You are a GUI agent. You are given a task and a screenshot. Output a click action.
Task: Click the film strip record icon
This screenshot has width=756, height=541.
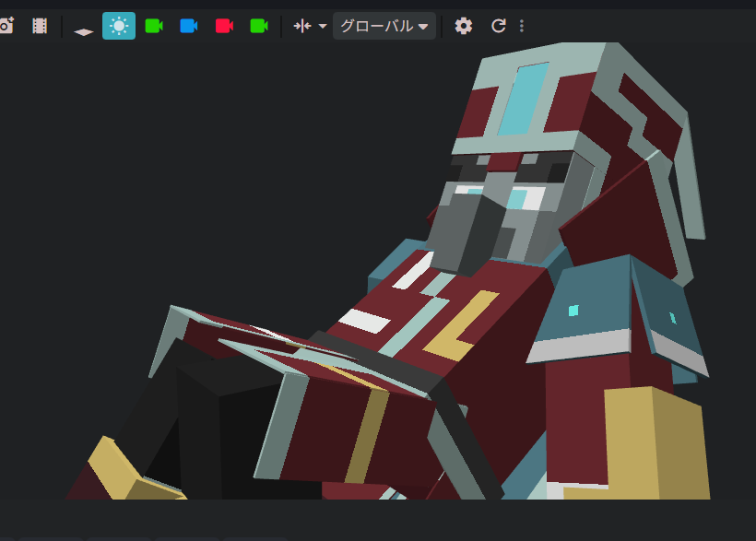[x=40, y=26]
